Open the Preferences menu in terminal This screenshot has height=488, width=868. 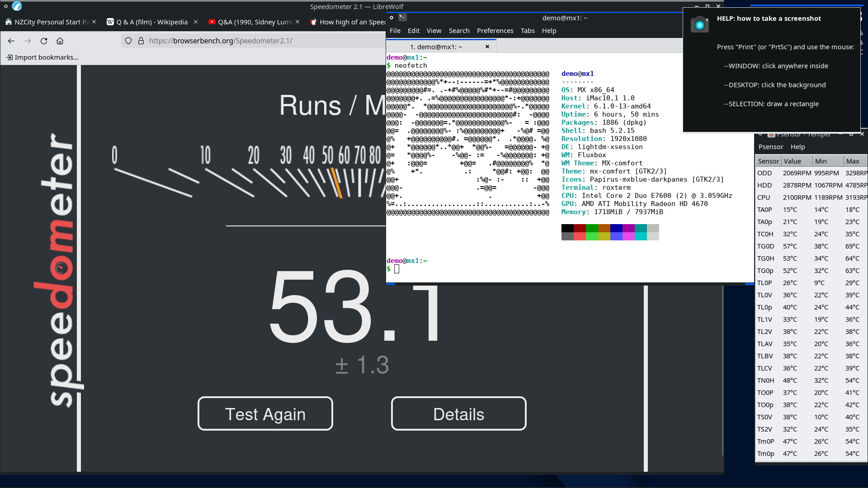tap(495, 31)
